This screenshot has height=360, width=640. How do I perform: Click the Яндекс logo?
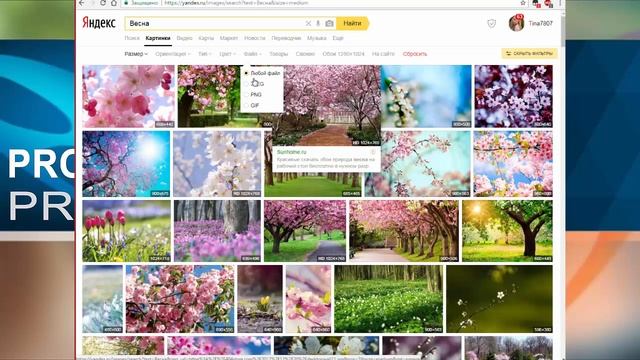click(99, 23)
